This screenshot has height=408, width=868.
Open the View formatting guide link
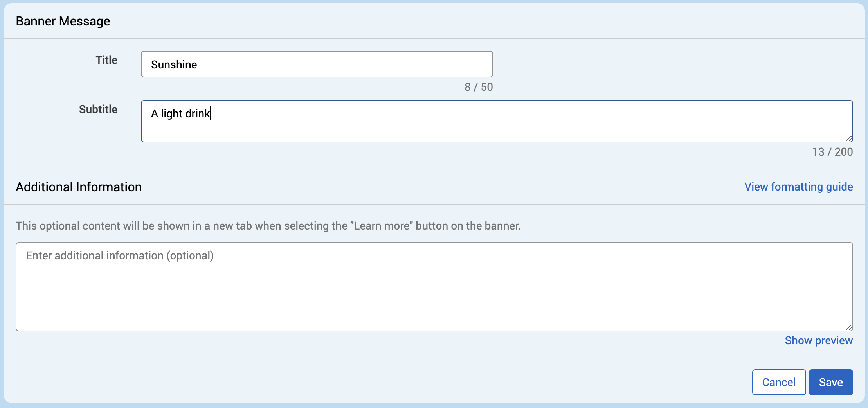click(x=798, y=187)
